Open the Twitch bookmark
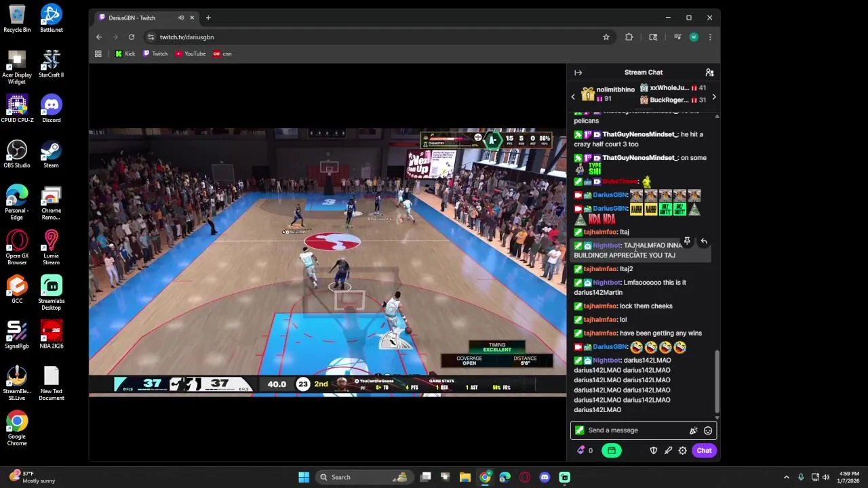 [x=155, y=54]
